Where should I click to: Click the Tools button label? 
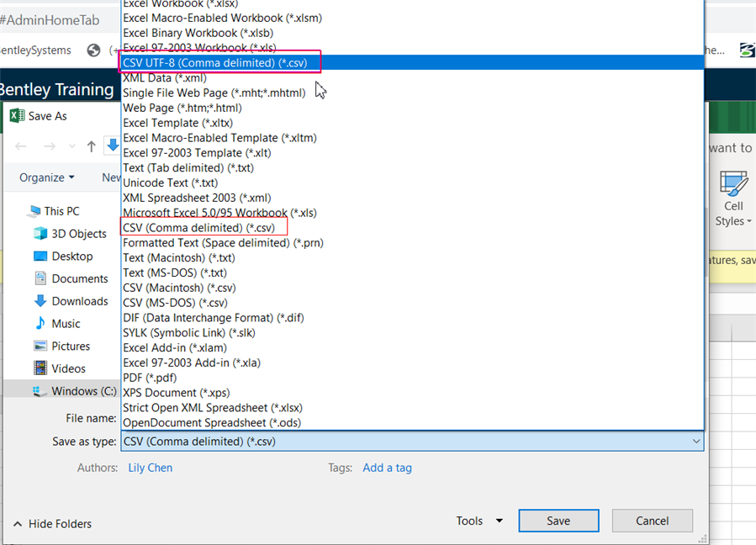(x=469, y=521)
